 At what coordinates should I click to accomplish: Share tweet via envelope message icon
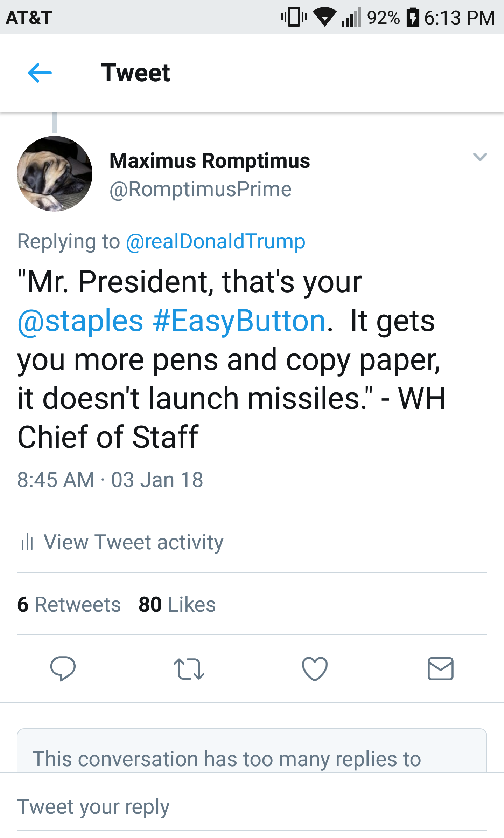pyautogui.click(x=441, y=669)
